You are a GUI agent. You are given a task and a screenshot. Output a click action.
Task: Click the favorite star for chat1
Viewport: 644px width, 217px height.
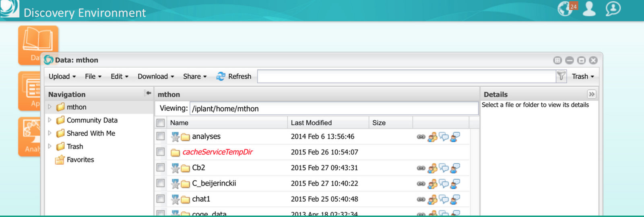point(175,199)
